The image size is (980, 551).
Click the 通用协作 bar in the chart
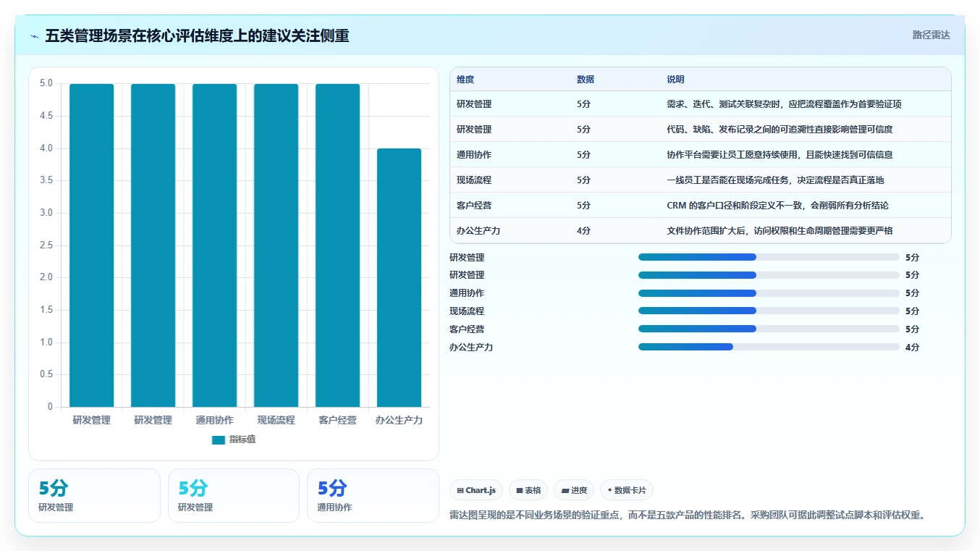point(214,245)
